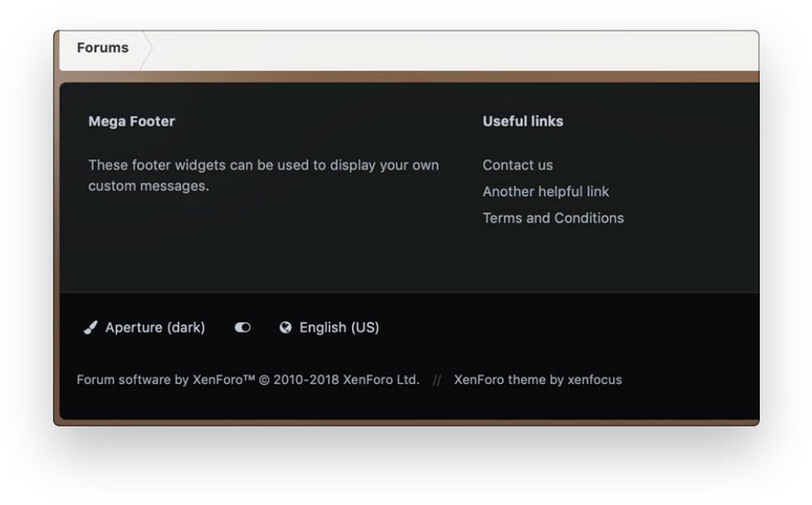812x505 pixels.
Task: Toggle the light/dark theme switch
Action: [x=242, y=328]
